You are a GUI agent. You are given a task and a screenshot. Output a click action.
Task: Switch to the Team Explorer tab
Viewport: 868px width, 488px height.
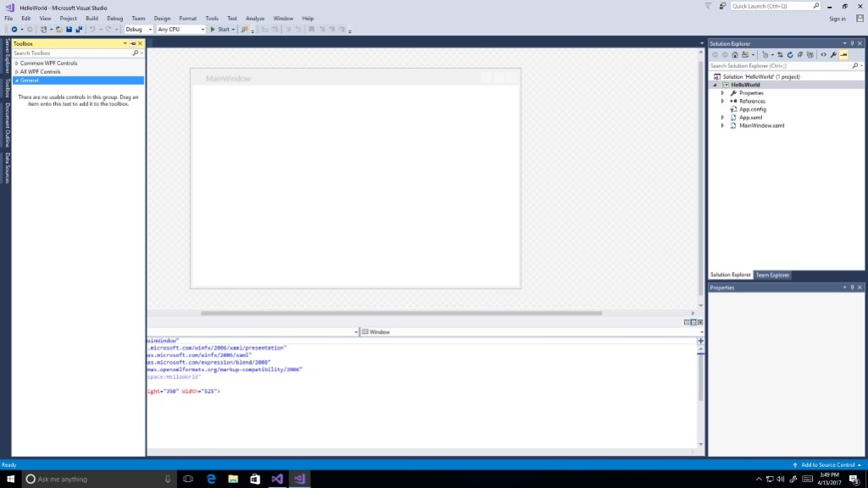click(772, 275)
